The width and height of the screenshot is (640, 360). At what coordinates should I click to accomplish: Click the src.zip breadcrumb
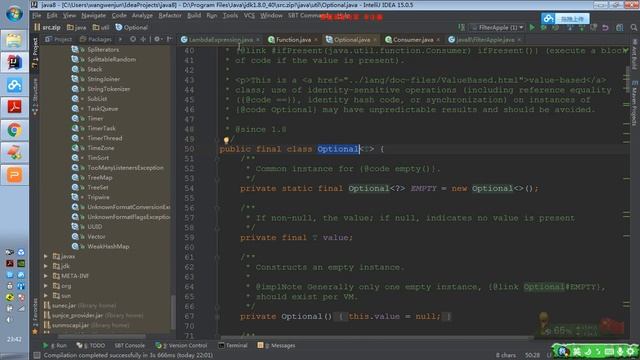48,27
